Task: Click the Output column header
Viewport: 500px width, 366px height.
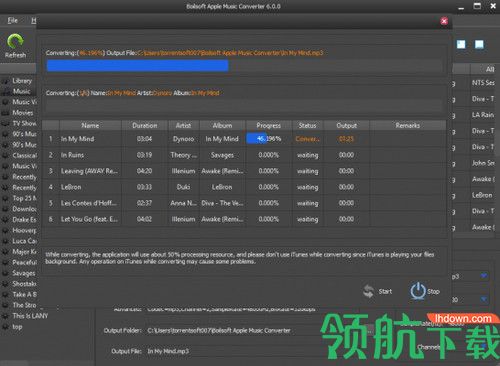Action: (346, 125)
